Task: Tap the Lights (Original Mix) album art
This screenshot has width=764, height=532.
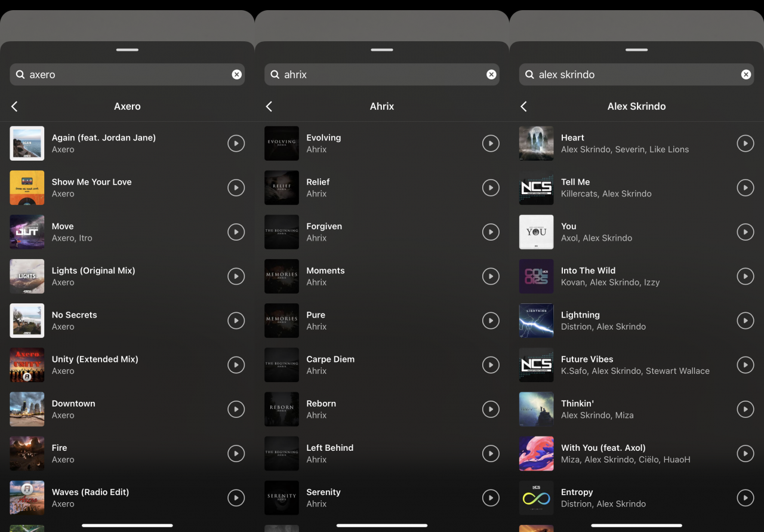Action: [x=27, y=276]
